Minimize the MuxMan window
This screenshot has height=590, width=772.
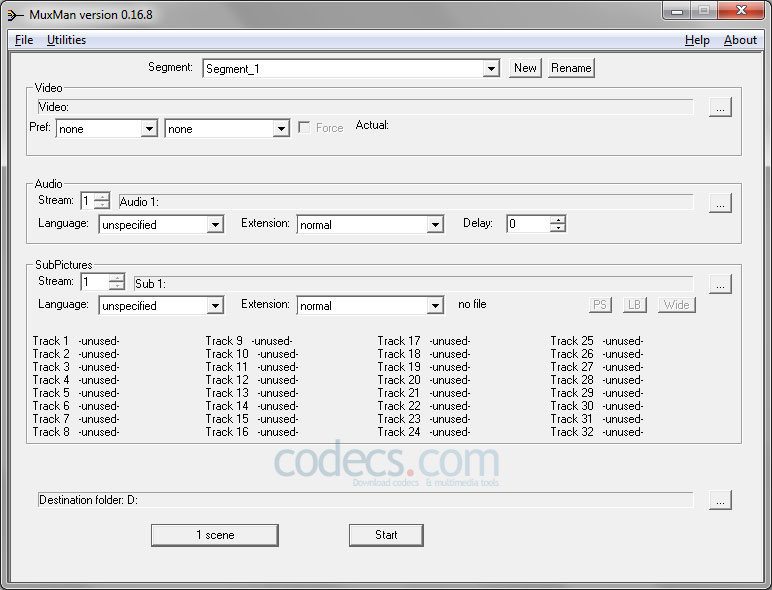pos(677,11)
